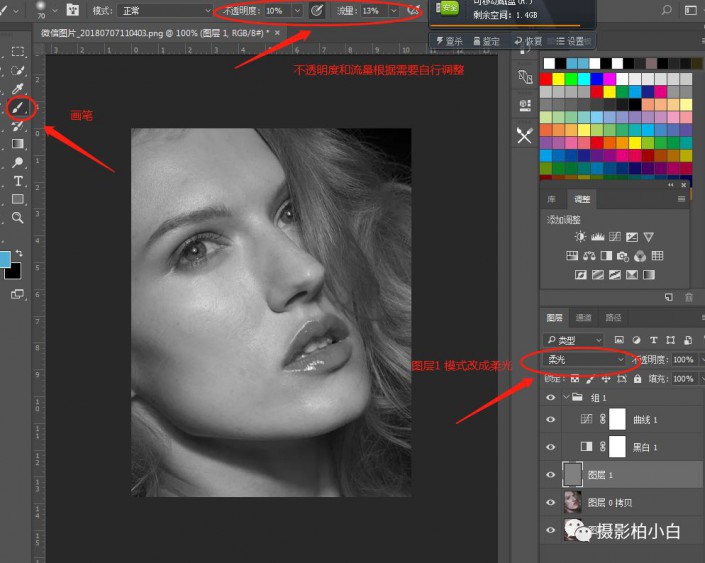Screen dimensions: 705x563
Task: Add an Exposure adjustment layer
Action: coord(632,237)
